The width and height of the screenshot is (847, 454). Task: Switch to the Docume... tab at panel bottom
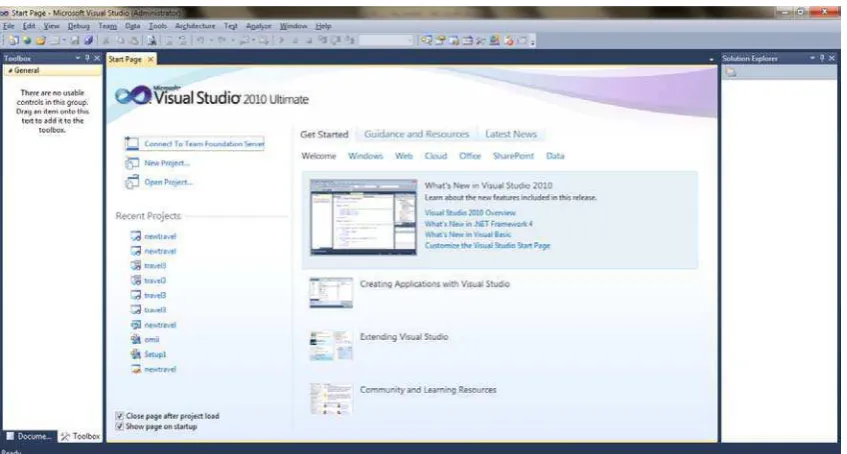[29, 436]
